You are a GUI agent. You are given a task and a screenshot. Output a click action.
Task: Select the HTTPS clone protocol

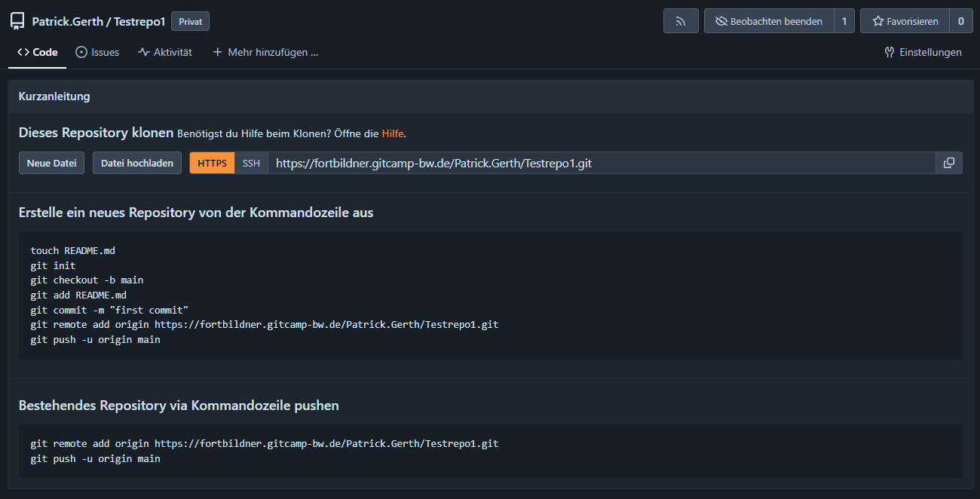click(212, 163)
